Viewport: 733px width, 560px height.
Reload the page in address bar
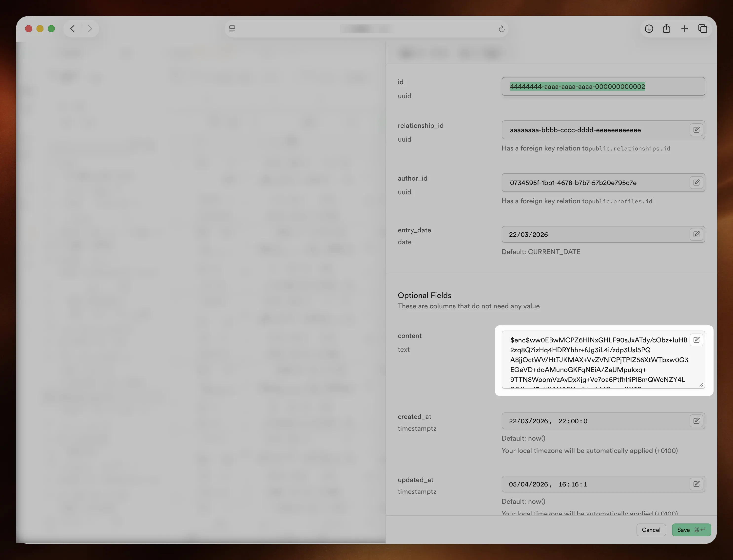point(501,29)
